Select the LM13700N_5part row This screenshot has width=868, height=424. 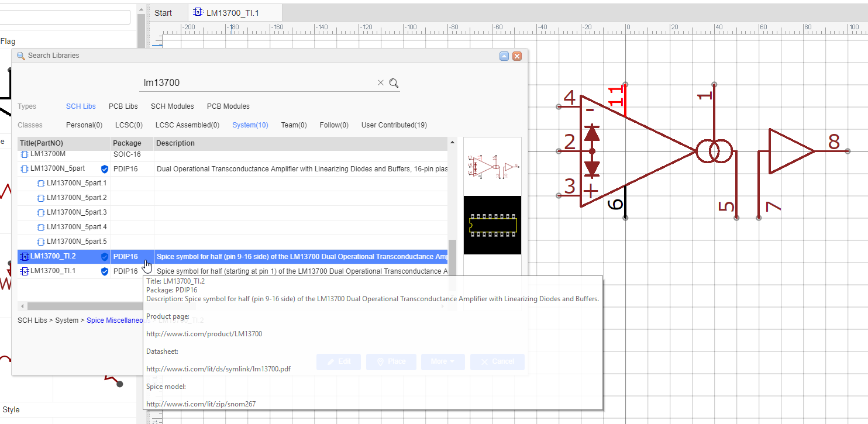coord(233,169)
